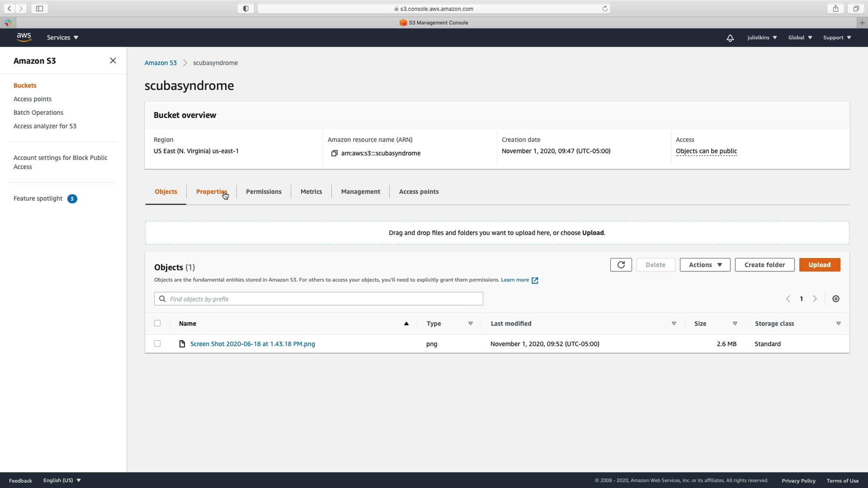
Task: Show Safari tab overview
Action: 855,8
